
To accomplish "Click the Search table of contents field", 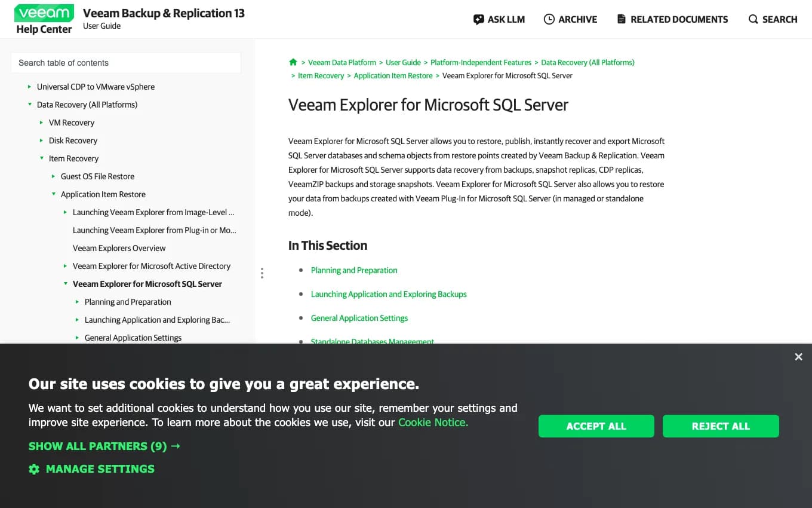I will [126, 63].
